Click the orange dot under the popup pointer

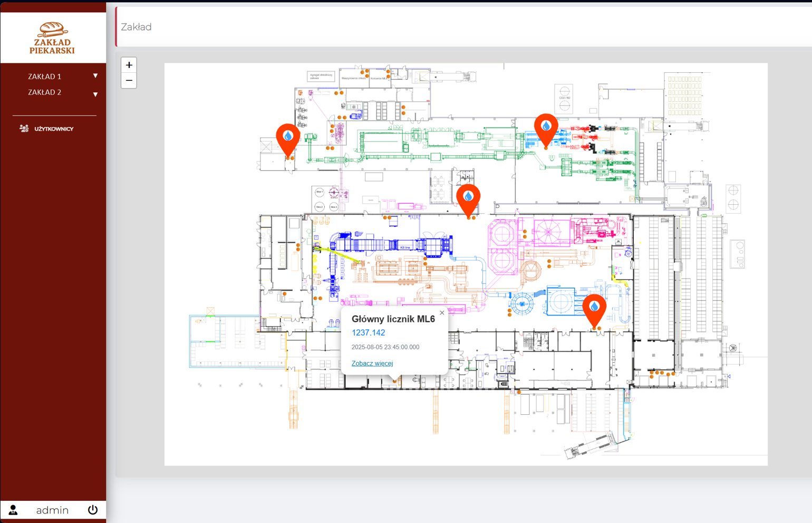pyautogui.click(x=394, y=381)
